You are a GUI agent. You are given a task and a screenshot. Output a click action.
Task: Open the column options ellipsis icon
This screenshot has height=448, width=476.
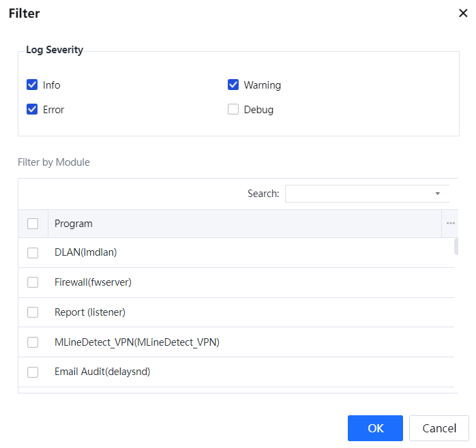tap(450, 224)
